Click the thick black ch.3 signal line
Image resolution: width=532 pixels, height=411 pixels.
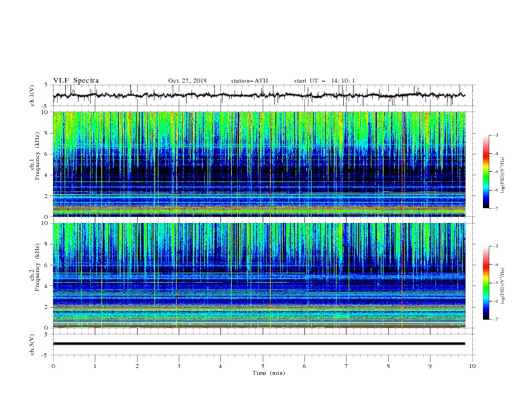(259, 344)
